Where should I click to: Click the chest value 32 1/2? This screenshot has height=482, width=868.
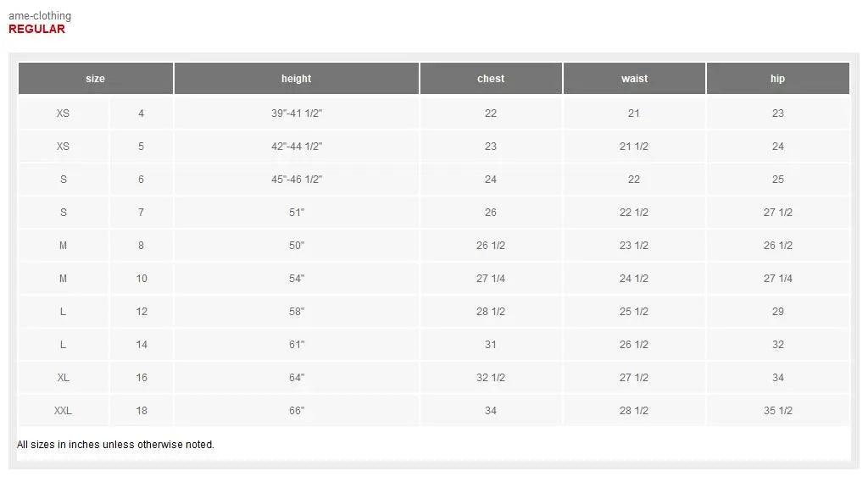point(491,378)
